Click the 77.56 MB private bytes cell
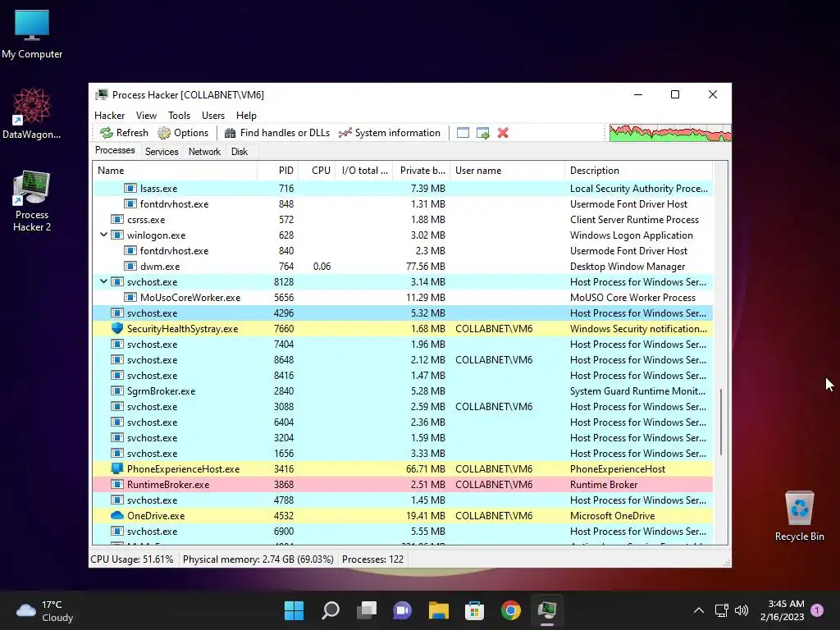This screenshot has width=840, height=630. (426, 267)
